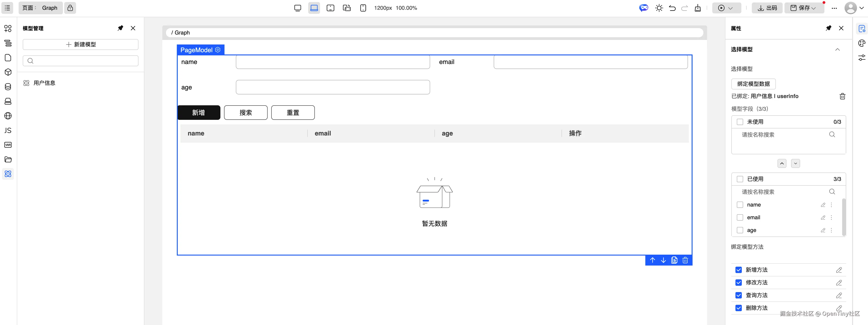The image size is (868, 325).
Task: Open the globe i18n sidebar icon
Action: point(8,116)
